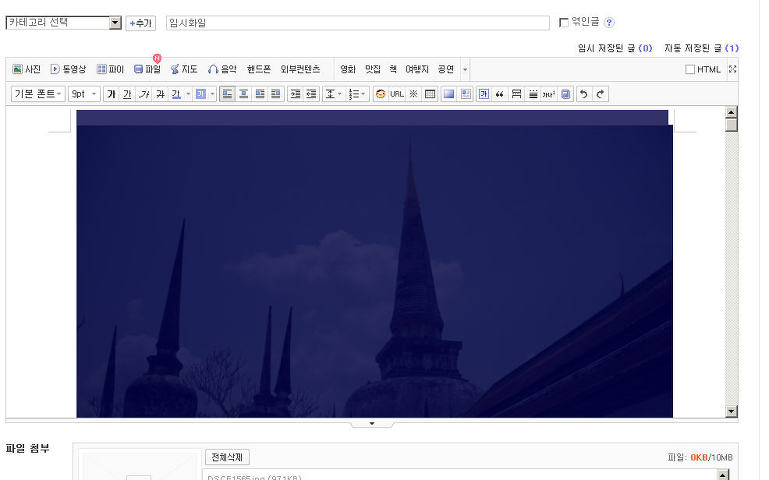
Task: Center align the text
Action: coord(243,94)
